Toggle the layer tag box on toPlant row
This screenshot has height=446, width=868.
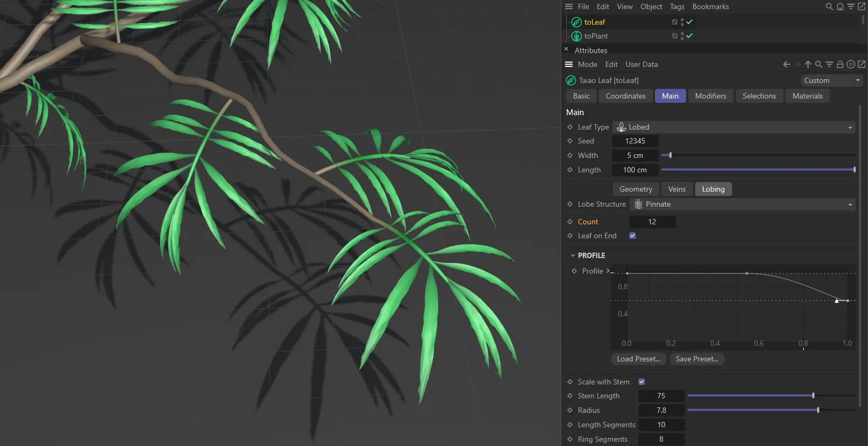coord(674,36)
